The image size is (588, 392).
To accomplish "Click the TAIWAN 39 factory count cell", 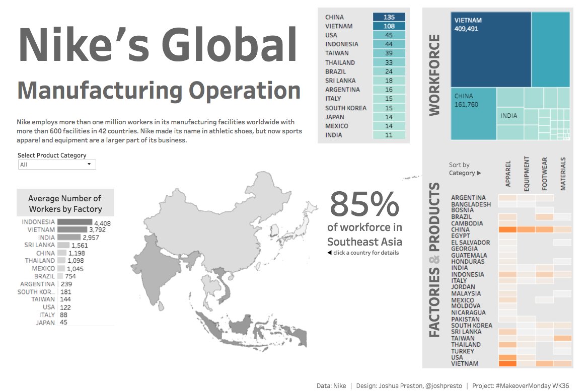I will 389,53.
